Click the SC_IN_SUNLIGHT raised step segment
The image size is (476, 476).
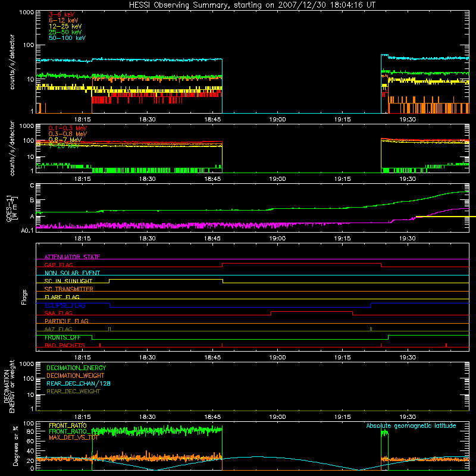(166, 279)
